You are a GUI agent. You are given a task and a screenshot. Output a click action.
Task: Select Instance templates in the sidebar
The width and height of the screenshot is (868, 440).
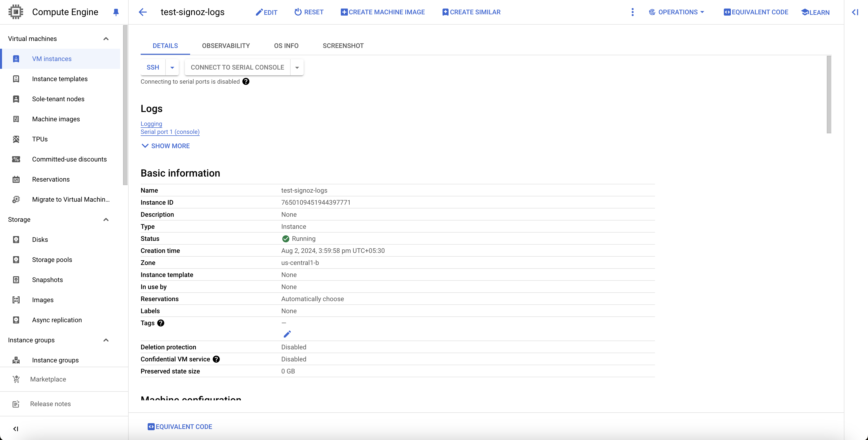click(61, 79)
